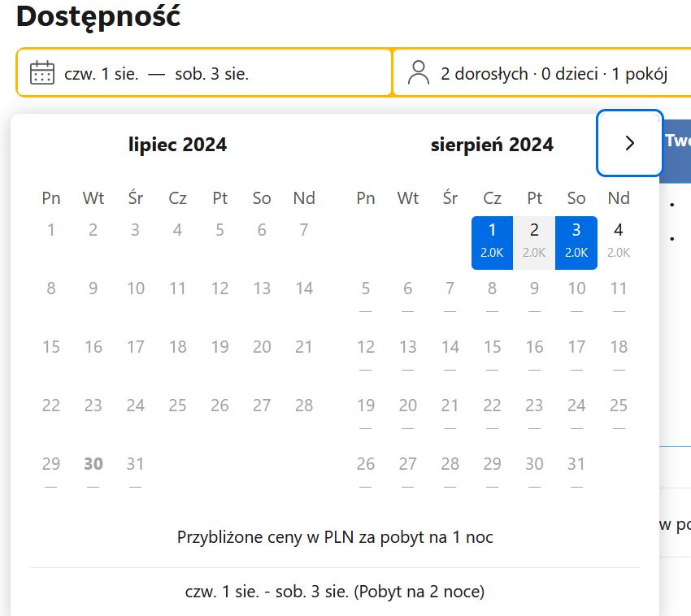Select 4 sierpień priced 2.0K
This screenshot has width=691, height=616.
click(619, 242)
